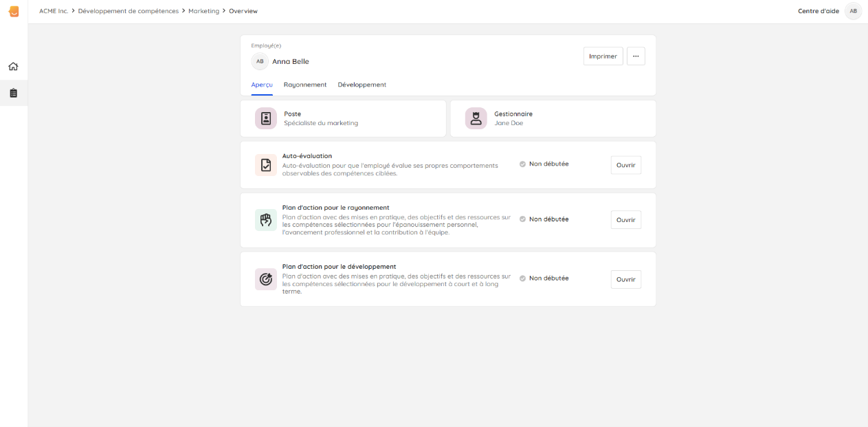The width and height of the screenshot is (868, 427).
Task: Click the Poste label
Action: click(x=293, y=114)
